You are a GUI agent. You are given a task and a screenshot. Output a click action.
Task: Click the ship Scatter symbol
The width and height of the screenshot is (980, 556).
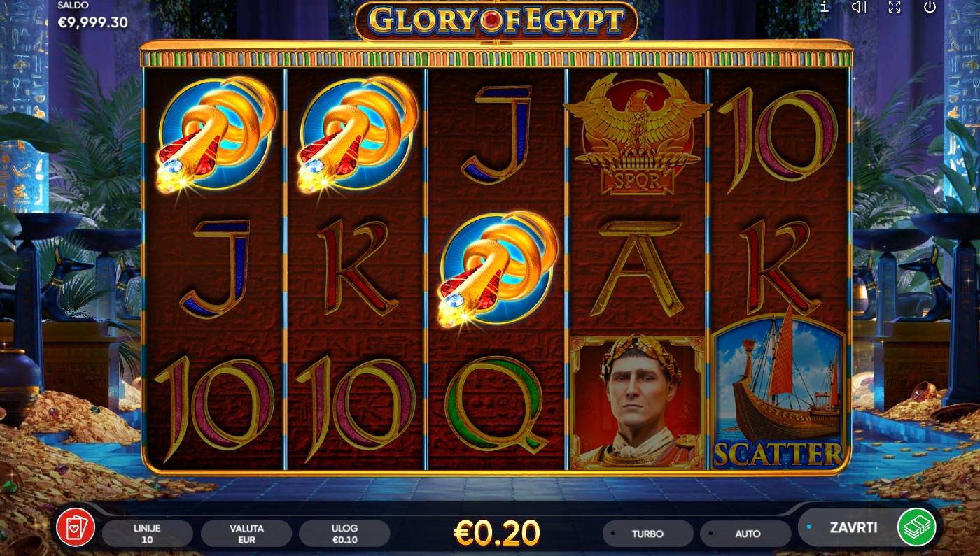[x=778, y=392]
